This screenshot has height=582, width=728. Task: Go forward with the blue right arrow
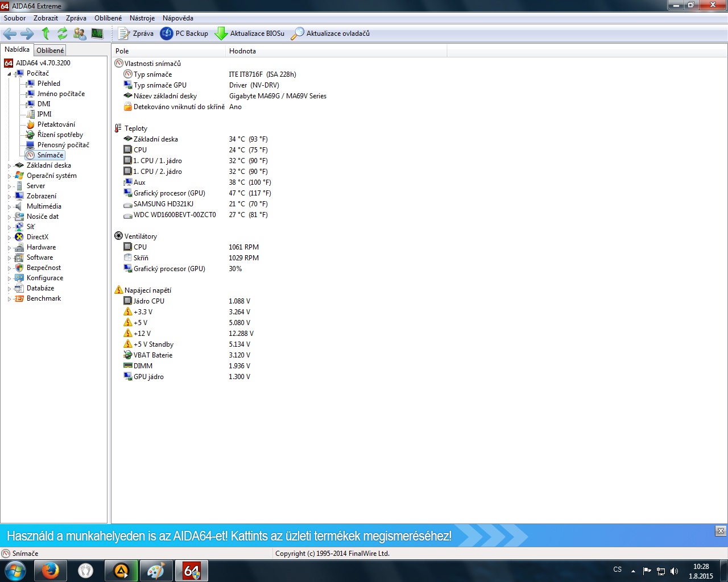click(27, 34)
